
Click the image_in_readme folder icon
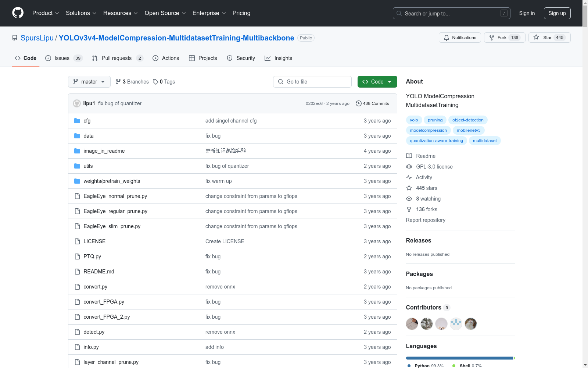coord(77,151)
